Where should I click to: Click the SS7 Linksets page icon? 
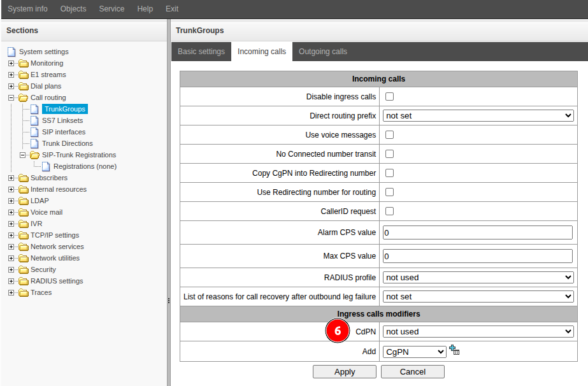(x=35, y=120)
